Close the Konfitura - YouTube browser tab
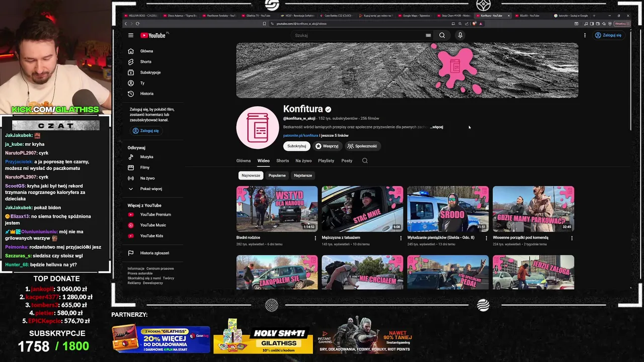The height and width of the screenshot is (362, 644). pyautogui.click(x=509, y=16)
